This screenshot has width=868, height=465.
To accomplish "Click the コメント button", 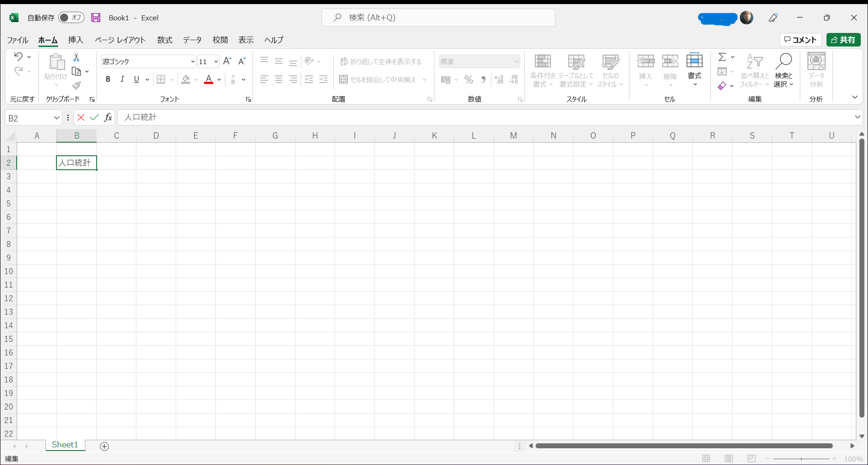I will pos(800,40).
